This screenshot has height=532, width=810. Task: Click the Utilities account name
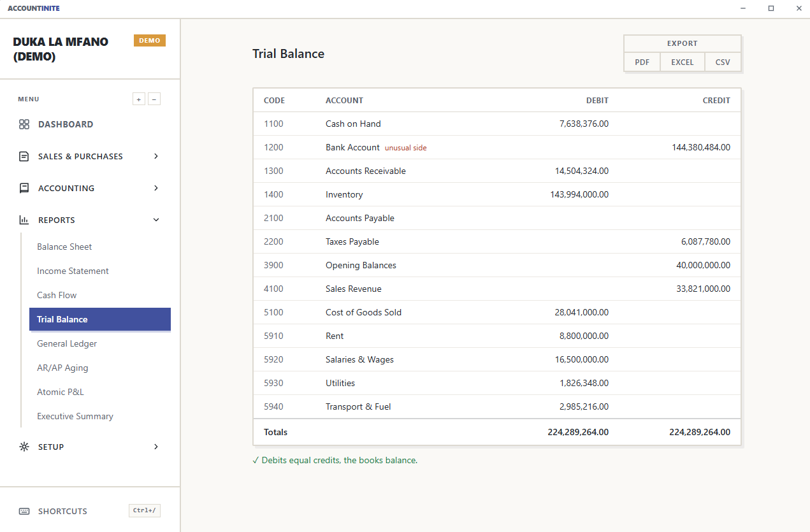coord(340,383)
